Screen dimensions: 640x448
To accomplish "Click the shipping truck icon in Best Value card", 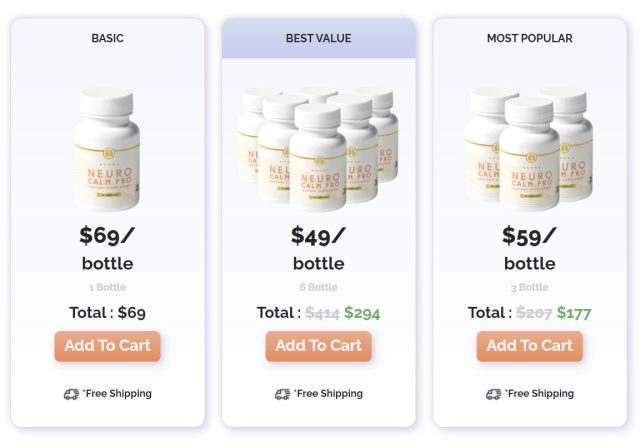I will [x=282, y=394].
